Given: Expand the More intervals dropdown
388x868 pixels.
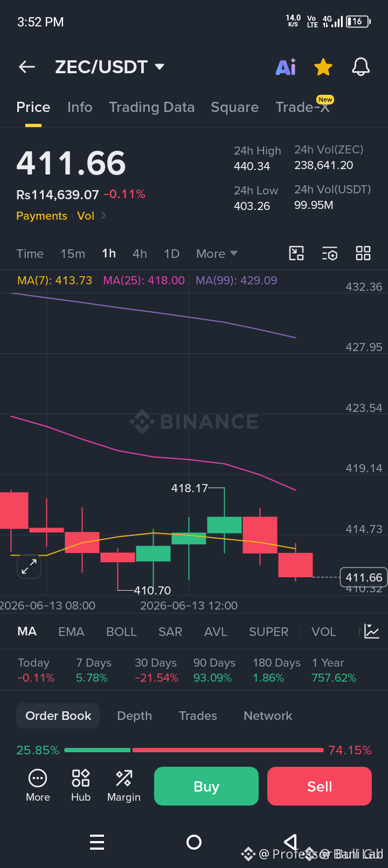Looking at the screenshot, I should click(217, 254).
